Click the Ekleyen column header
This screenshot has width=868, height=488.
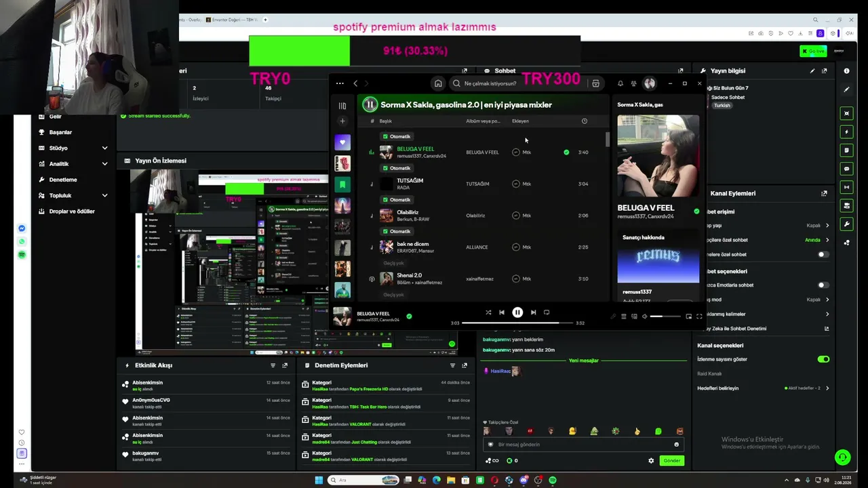point(520,121)
